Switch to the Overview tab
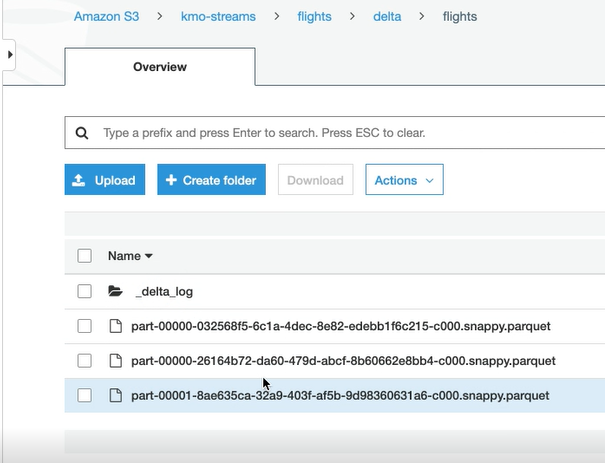605x463 pixels. (160, 67)
